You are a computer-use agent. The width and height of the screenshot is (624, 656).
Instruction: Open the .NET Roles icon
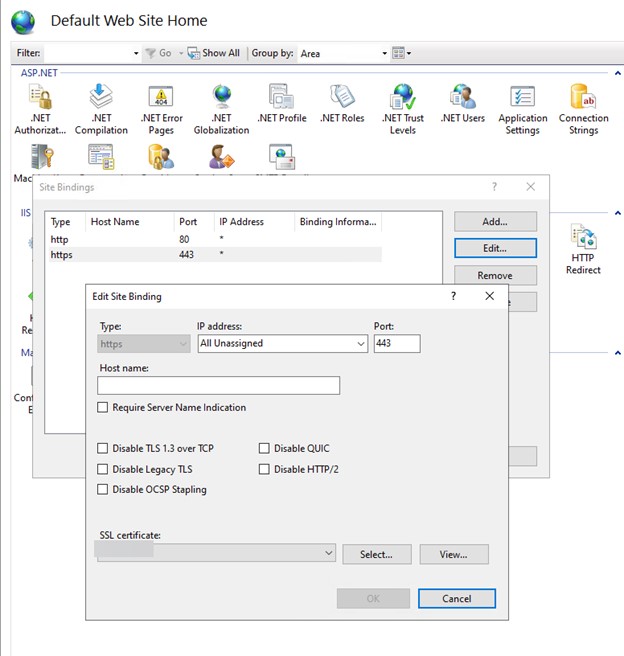coord(342,96)
